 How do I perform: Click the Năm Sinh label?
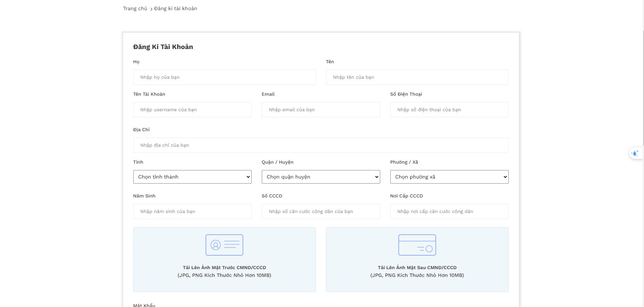144,196
